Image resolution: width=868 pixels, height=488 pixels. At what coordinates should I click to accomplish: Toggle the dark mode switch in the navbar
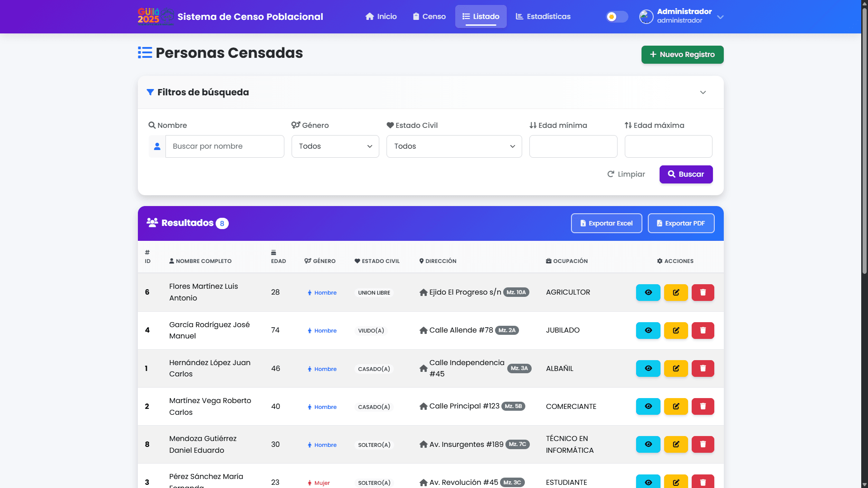(x=617, y=16)
